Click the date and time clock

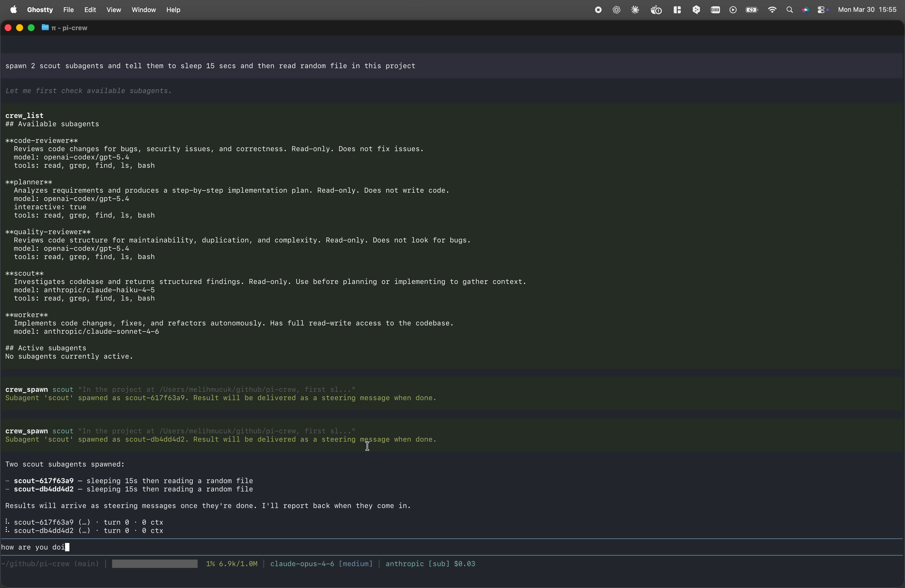[x=867, y=10]
